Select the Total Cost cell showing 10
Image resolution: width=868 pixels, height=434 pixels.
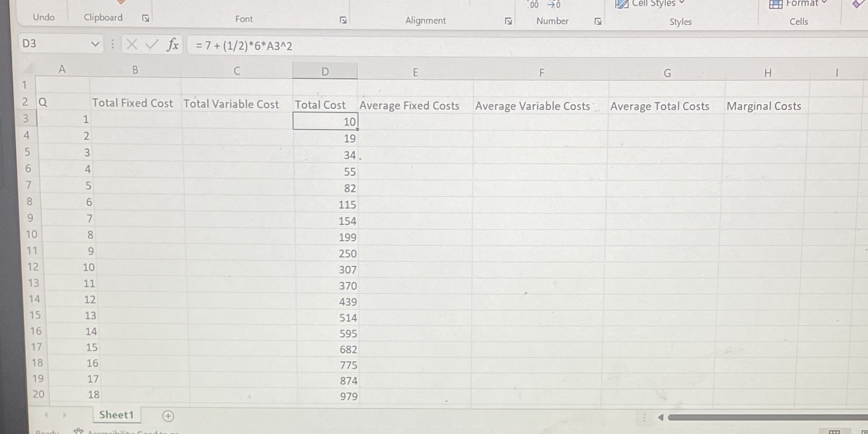326,122
